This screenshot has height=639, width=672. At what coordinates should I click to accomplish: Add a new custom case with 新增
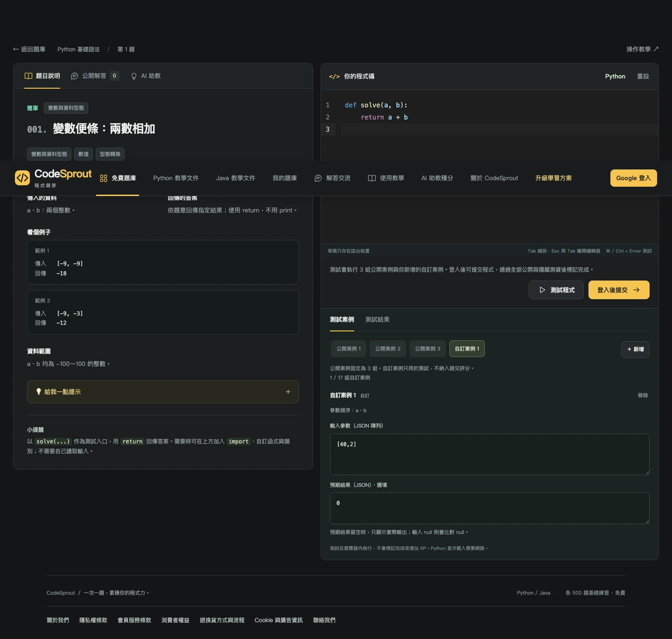[635, 349]
